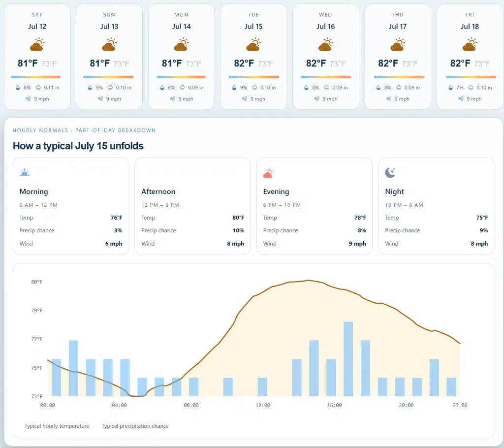Image resolution: width=504 pixels, height=448 pixels.
Task: Click the 6 AM – 12 PM time range
Action: [38, 205]
